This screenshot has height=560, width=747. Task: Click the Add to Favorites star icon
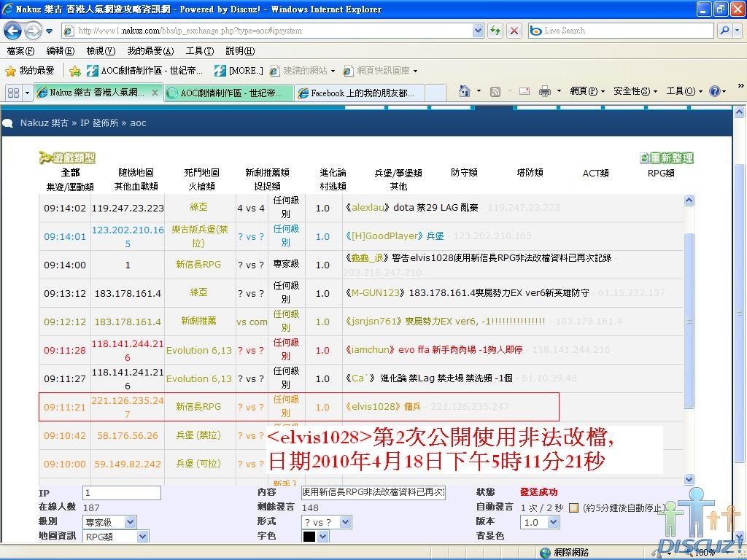point(75,71)
